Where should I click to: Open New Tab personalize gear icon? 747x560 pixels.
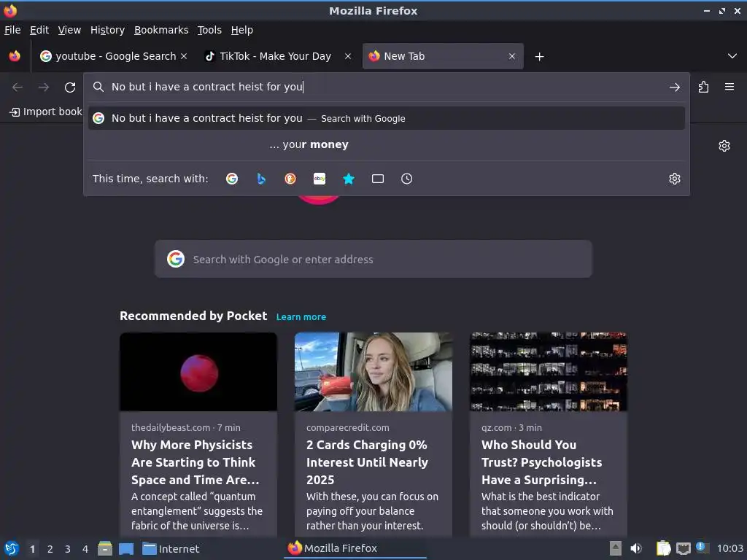click(x=724, y=146)
